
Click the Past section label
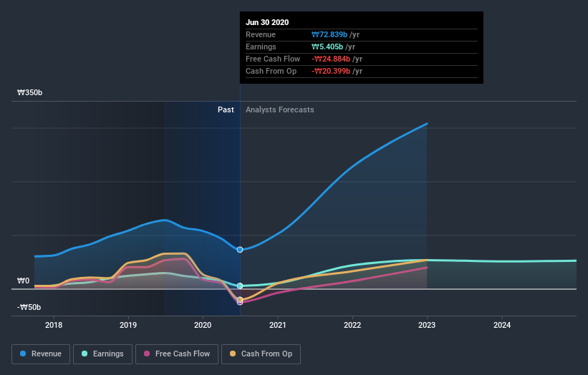[226, 109]
